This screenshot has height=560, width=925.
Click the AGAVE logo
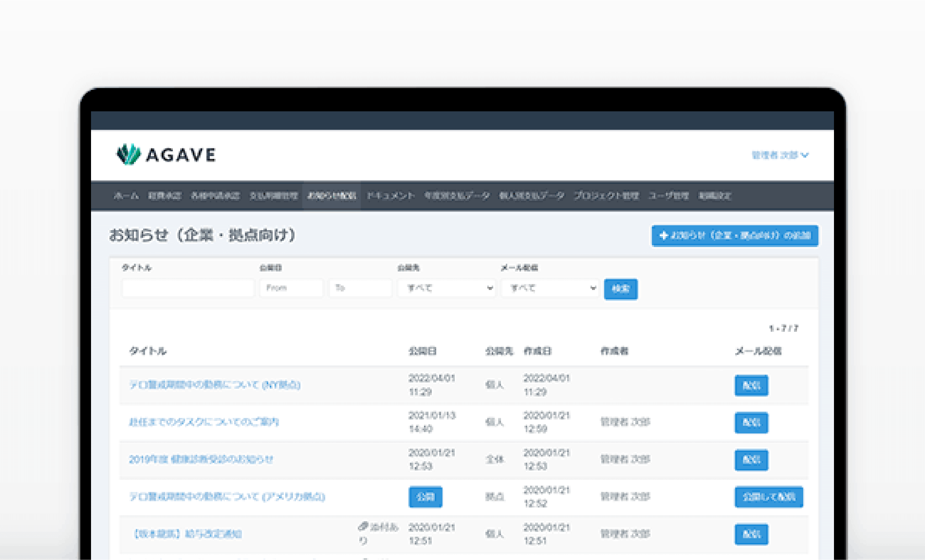166,154
